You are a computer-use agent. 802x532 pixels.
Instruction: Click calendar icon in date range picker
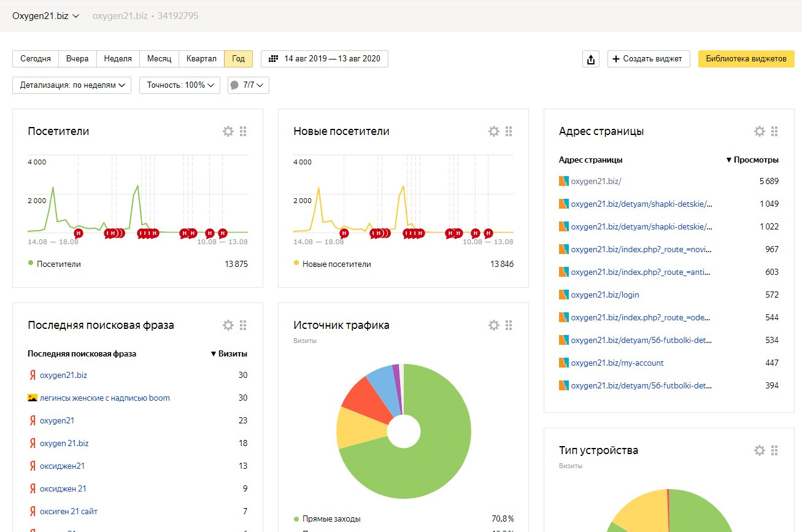point(274,59)
